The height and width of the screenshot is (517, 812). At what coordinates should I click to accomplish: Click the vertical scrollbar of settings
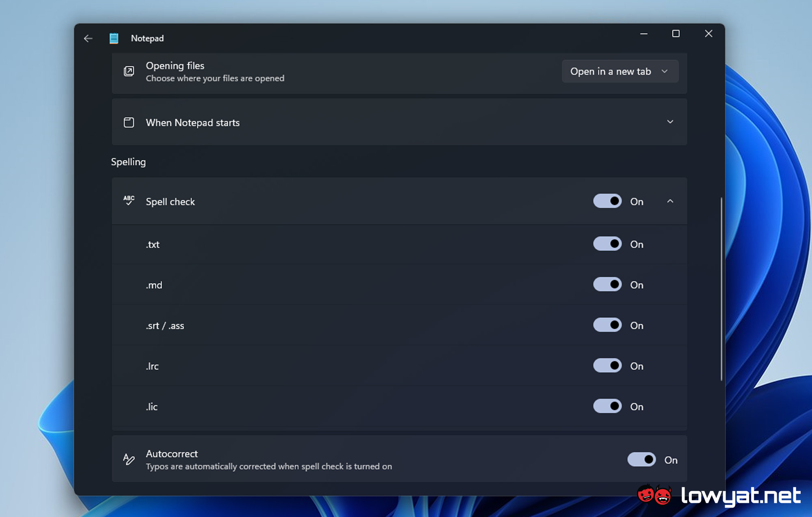click(721, 289)
